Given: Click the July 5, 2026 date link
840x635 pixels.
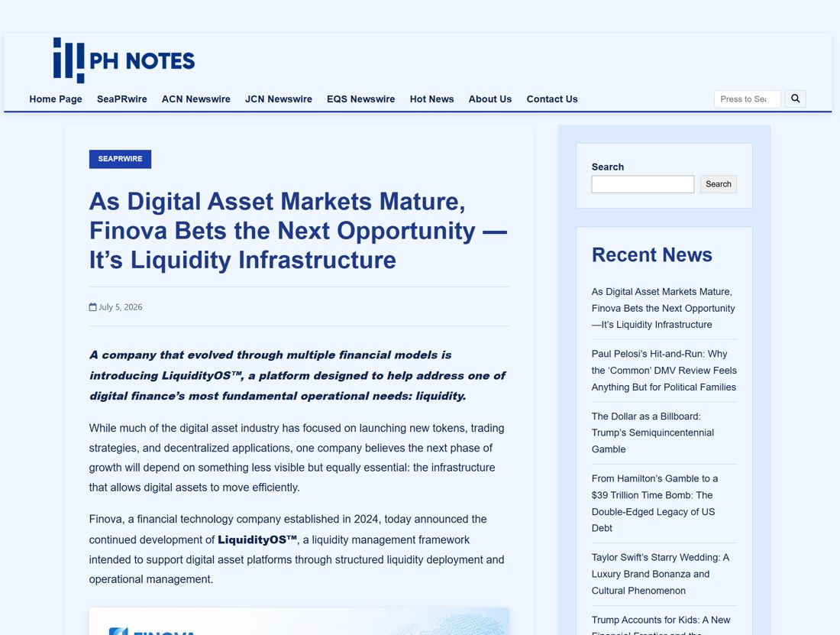Looking at the screenshot, I should pyautogui.click(x=121, y=307).
